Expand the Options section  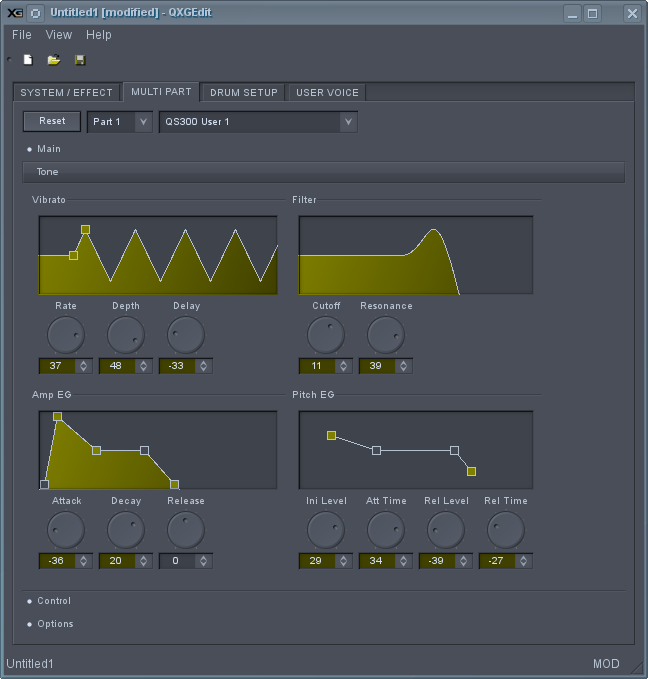point(54,624)
